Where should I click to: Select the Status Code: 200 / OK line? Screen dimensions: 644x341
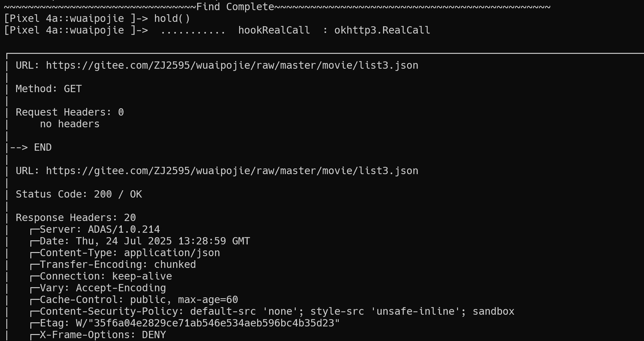pyautogui.click(x=79, y=194)
